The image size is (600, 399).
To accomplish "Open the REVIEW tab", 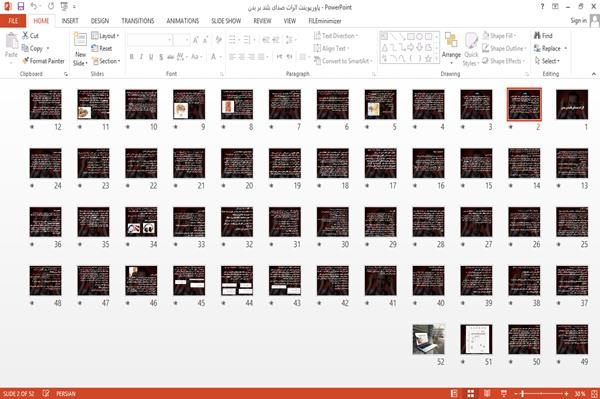I will tap(262, 21).
